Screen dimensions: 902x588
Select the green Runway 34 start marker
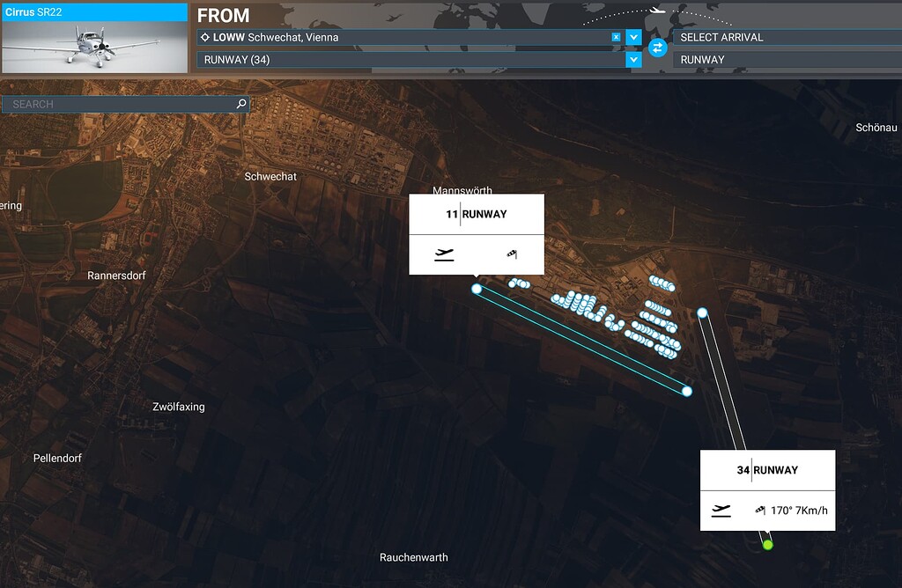coord(768,543)
